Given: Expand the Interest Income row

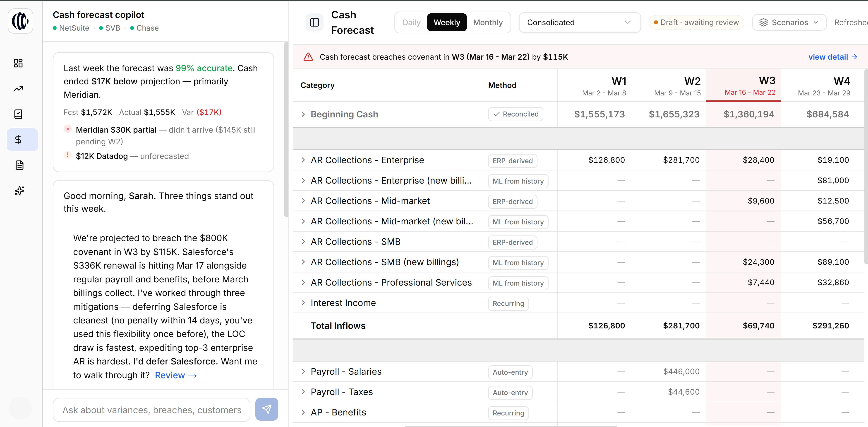Looking at the screenshot, I should 303,303.
